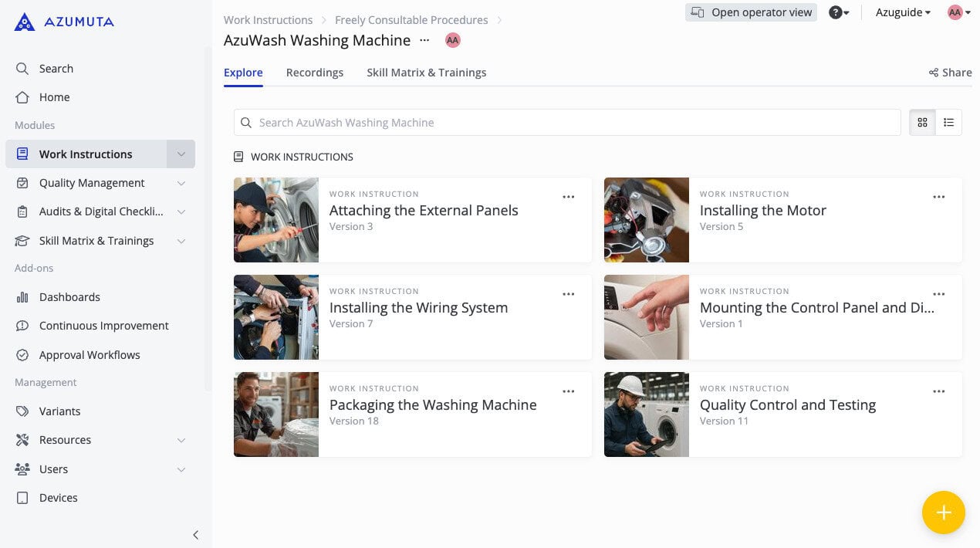Open the Skill Matrix & Trainings tab
This screenshot has width=980, height=548.
(x=426, y=73)
